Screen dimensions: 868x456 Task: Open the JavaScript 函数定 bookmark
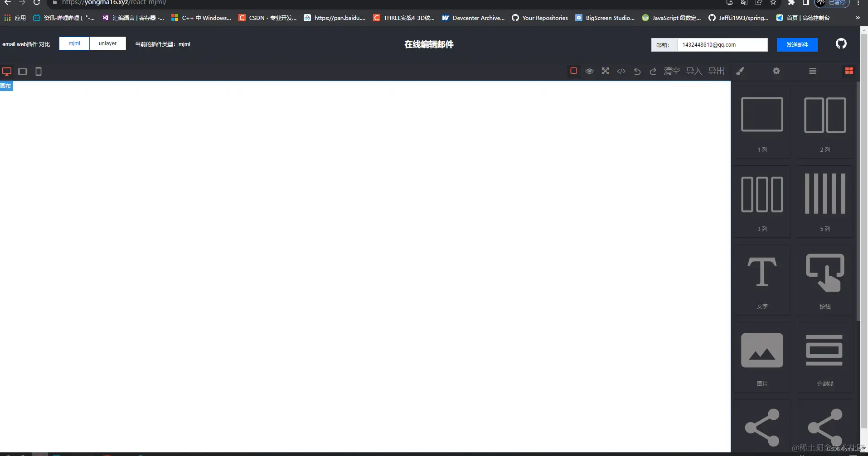(671, 18)
